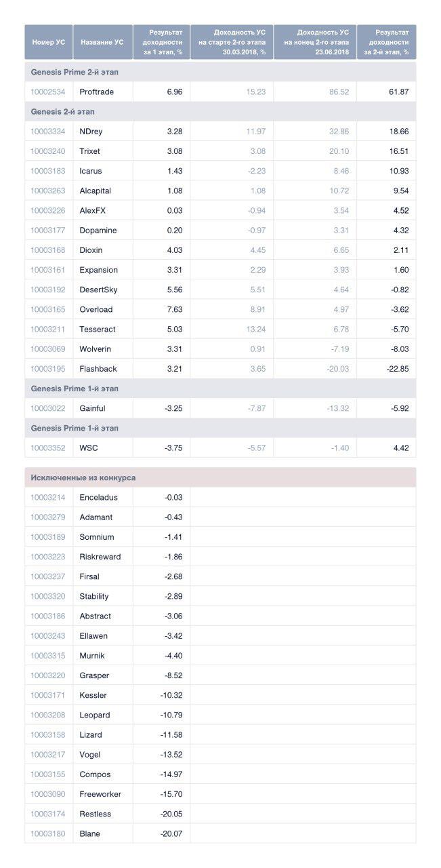
Task: Click account number 10003334 for NDrey
Action: [47, 132]
